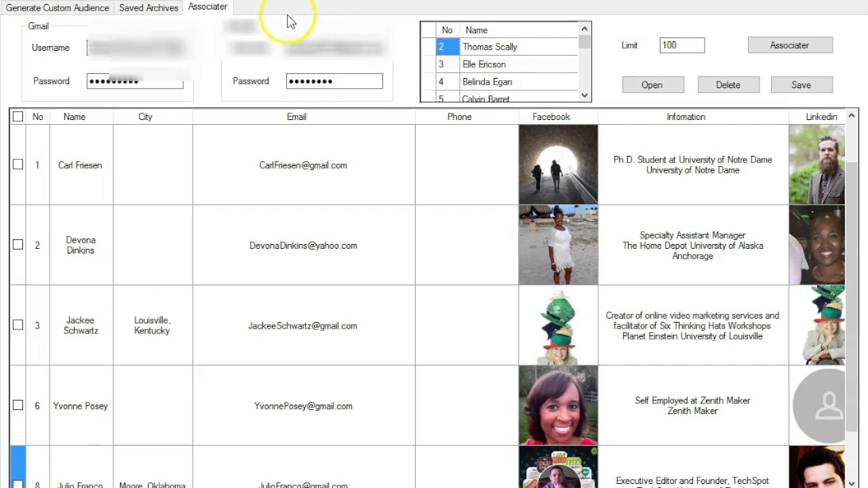The width and height of the screenshot is (868, 488).
Task: Switch to the Generate Custom Audience tab
Action: point(58,8)
